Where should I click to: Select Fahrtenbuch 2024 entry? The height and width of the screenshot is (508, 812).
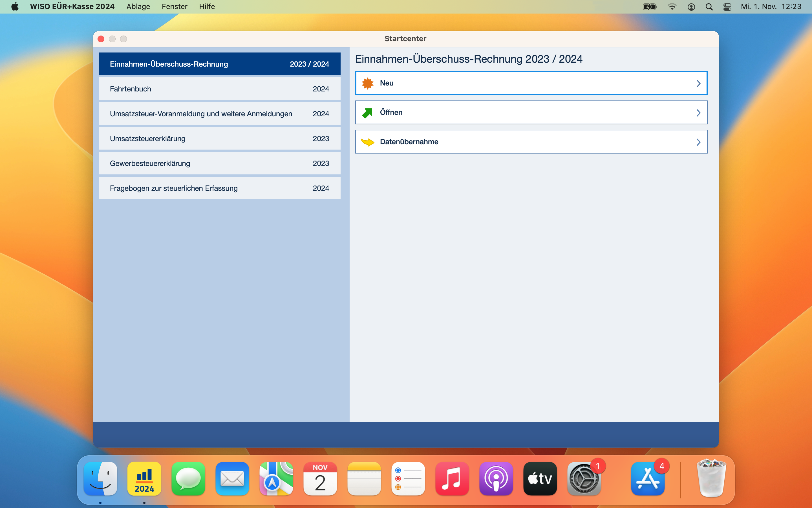[219, 89]
